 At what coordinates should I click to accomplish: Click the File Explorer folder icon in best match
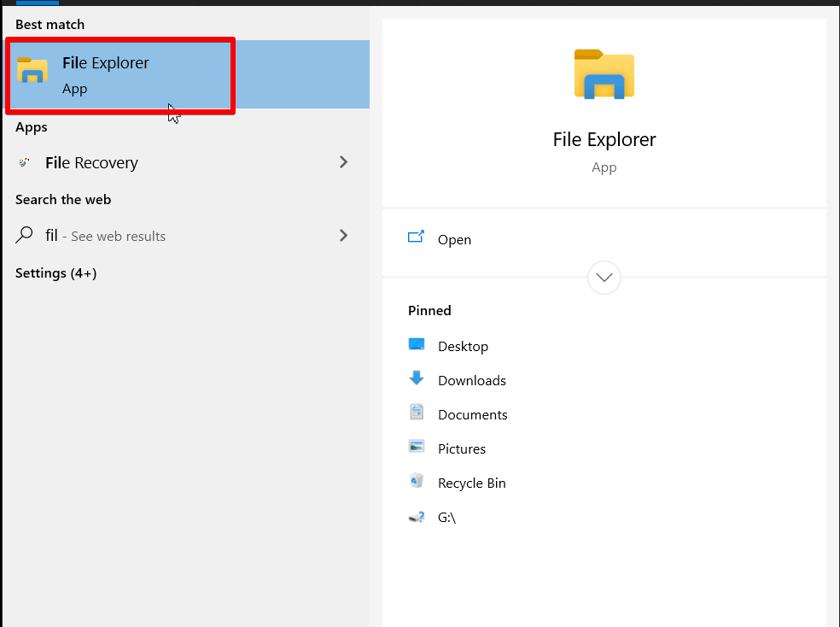pyautogui.click(x=32, y=70)
